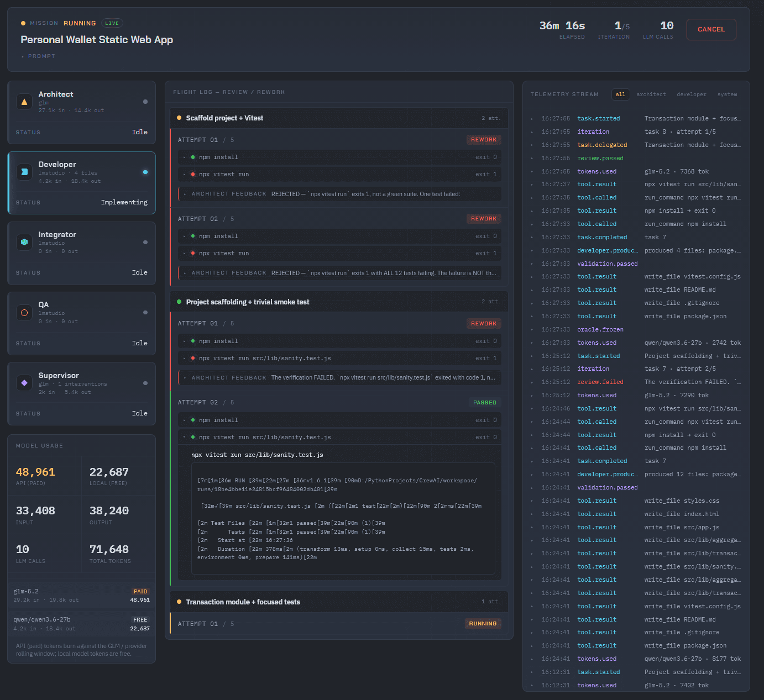Open the Architect agent card
This screenshot has width=764, height=700.
tap(82, 113)
